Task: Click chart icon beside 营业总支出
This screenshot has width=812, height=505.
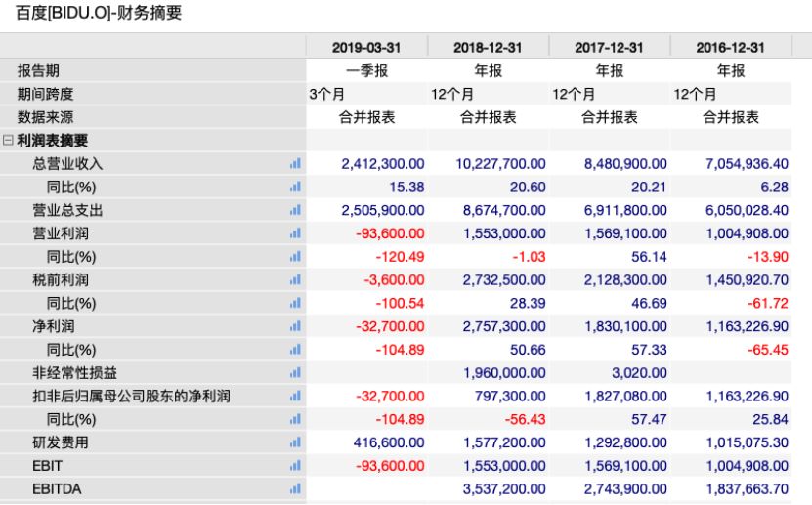Action: click(x=295, y=211)
